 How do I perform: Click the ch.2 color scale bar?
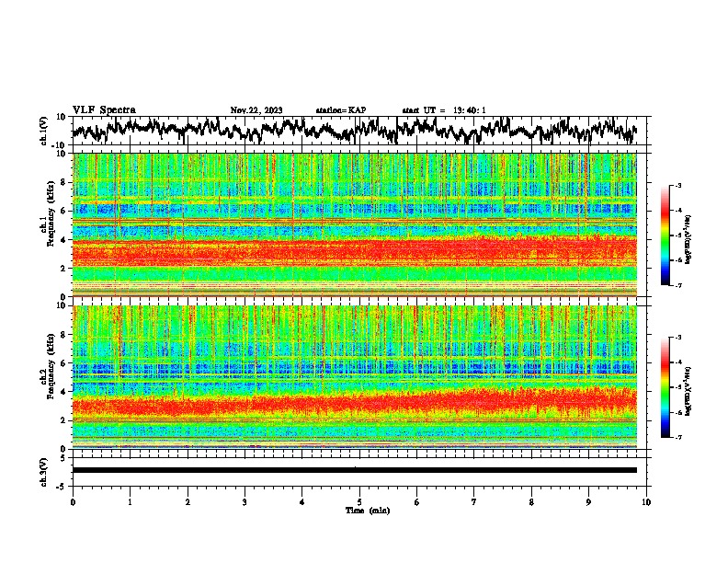(x=665, y=387)
